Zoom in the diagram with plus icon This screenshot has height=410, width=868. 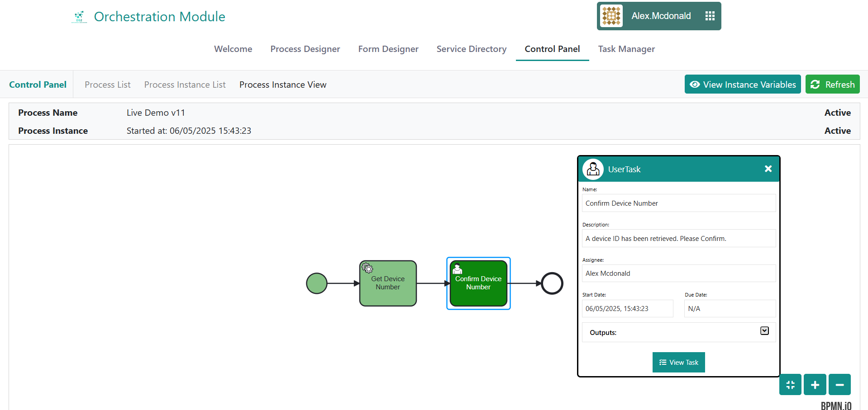(815, 385)
